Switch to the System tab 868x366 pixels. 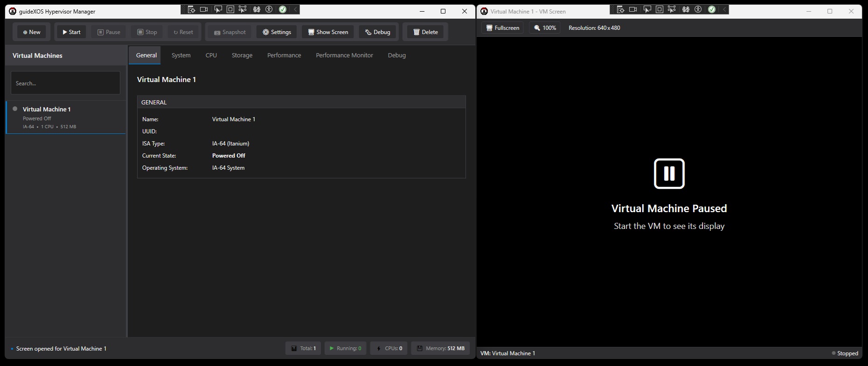(x=181, y=55)
